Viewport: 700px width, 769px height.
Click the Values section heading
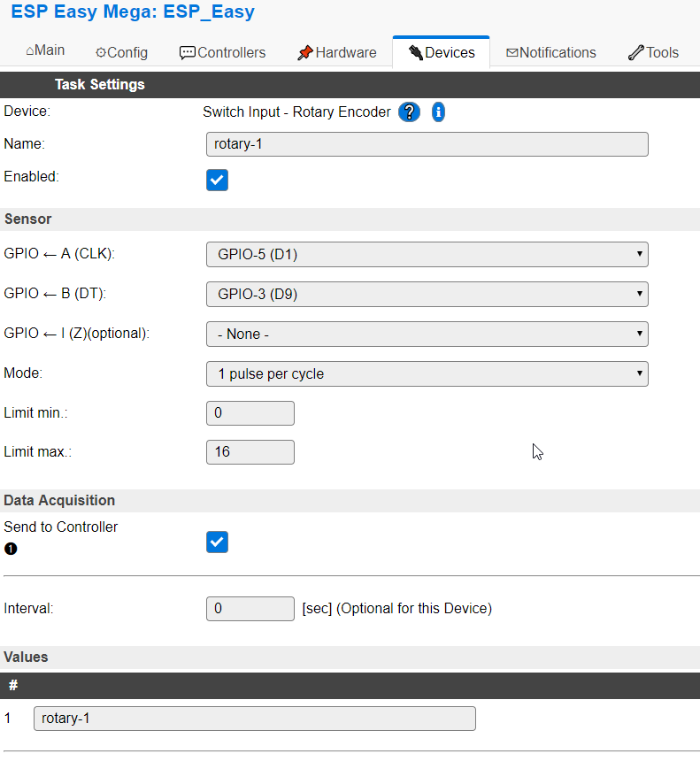[26, 657]
